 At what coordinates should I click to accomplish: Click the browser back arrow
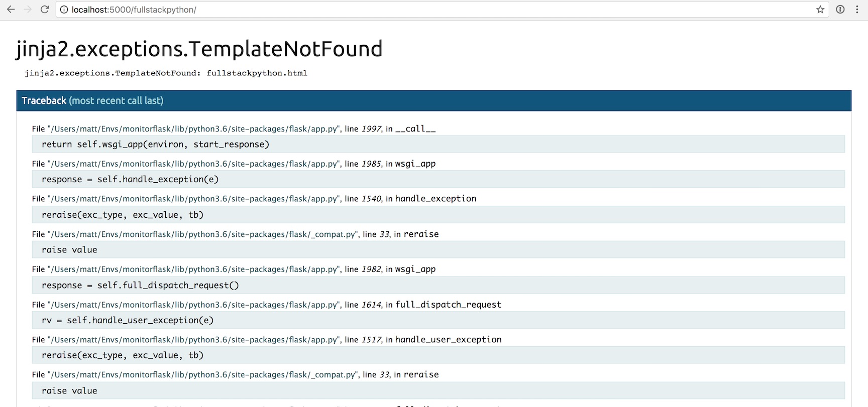pyautogui.click(x=11, y=10)
